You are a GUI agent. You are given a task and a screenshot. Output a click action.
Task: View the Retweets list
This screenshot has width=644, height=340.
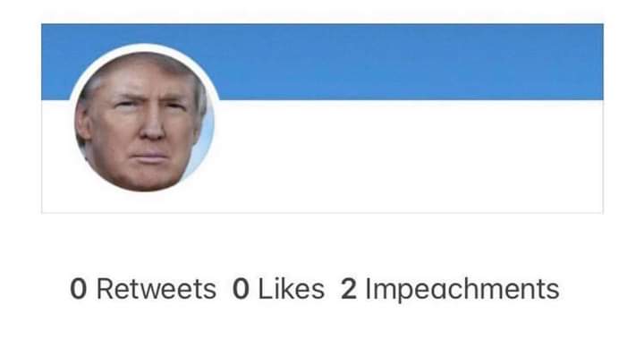click(143, 289)
